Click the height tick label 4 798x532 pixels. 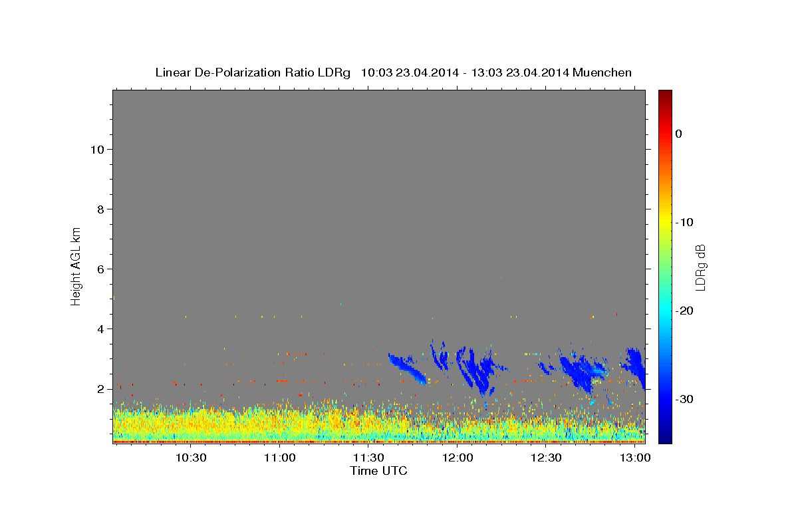[100, 329]
